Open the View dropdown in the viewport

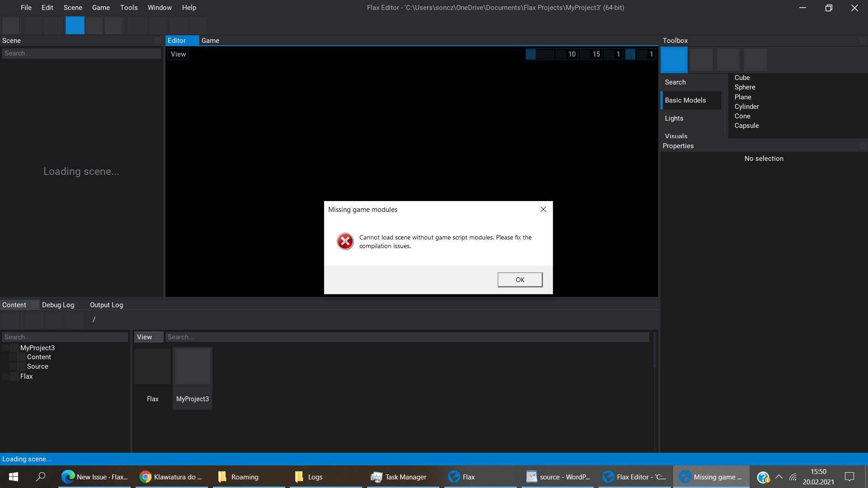178,54
